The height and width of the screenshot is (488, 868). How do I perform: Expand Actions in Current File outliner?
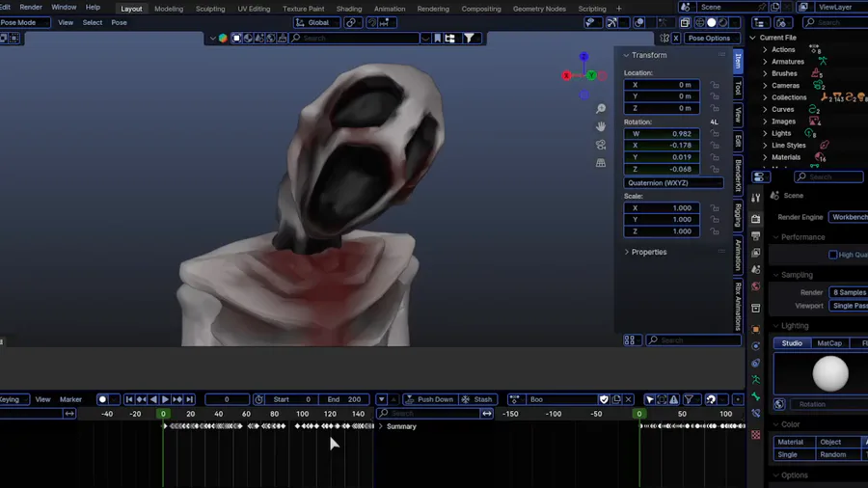[765, 50]
